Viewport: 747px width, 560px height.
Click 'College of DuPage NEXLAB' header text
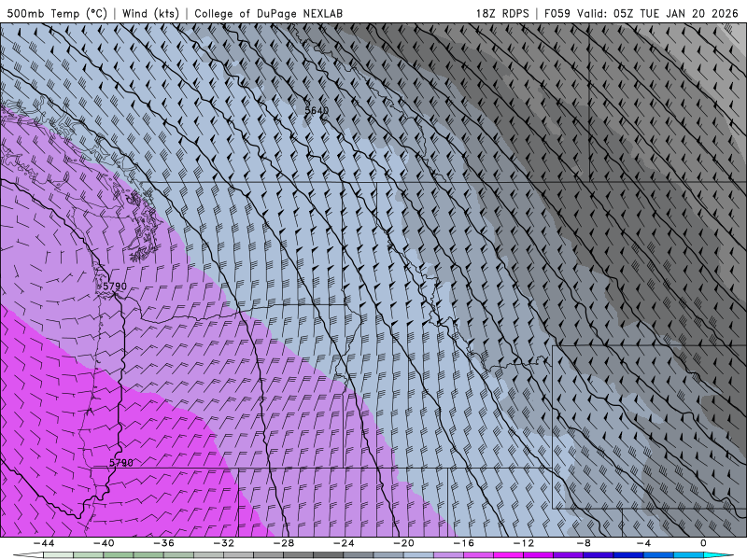click(x=268, y=13)
